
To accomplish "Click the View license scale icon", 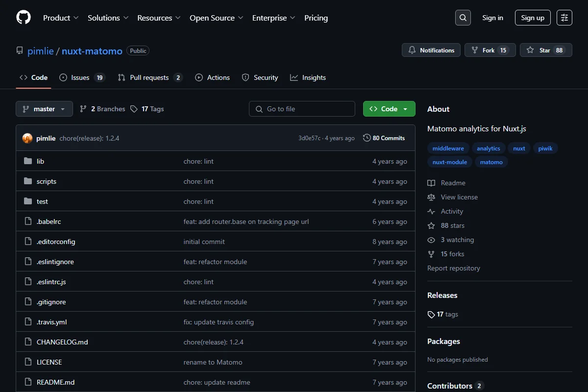I will 431,197.
